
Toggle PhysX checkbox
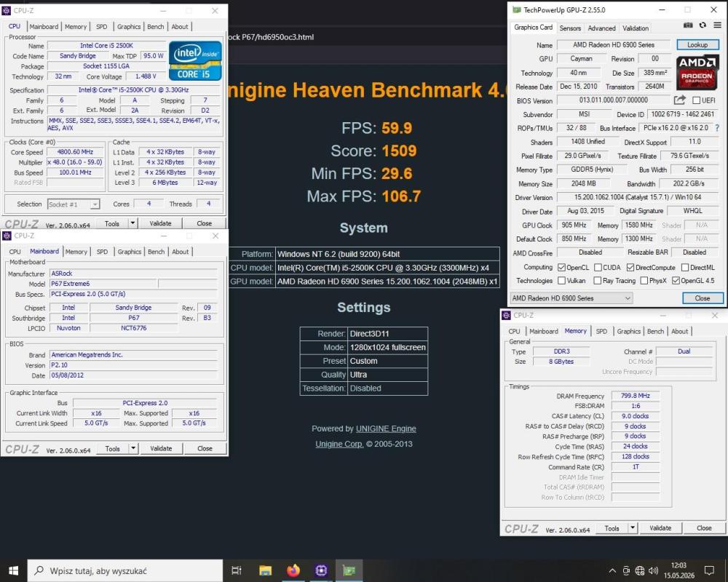tap(644, 280)
